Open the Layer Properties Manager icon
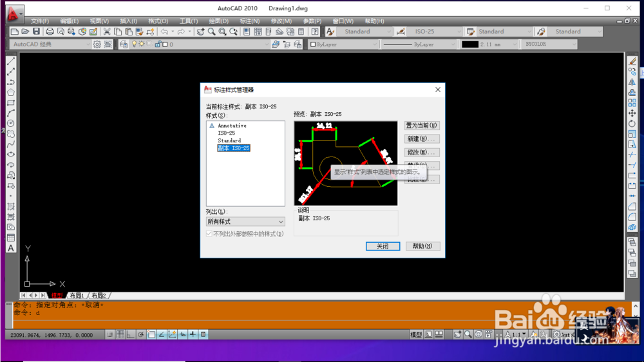The height and width of the screenshot is (362, 644). click(x=124, y=44)
